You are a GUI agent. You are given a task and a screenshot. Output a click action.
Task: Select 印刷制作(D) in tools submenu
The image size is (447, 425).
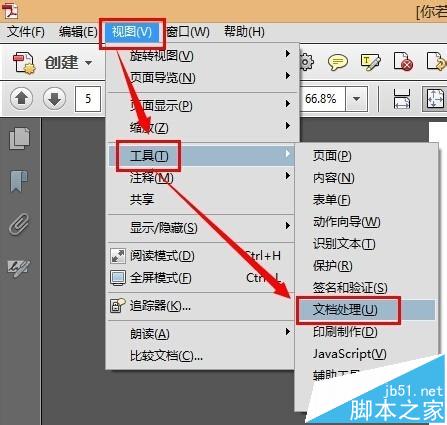[366, 331]
